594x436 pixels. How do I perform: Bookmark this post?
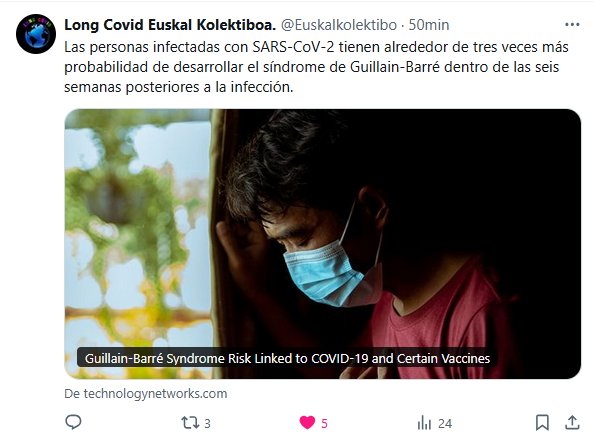(x=542, y=423)
